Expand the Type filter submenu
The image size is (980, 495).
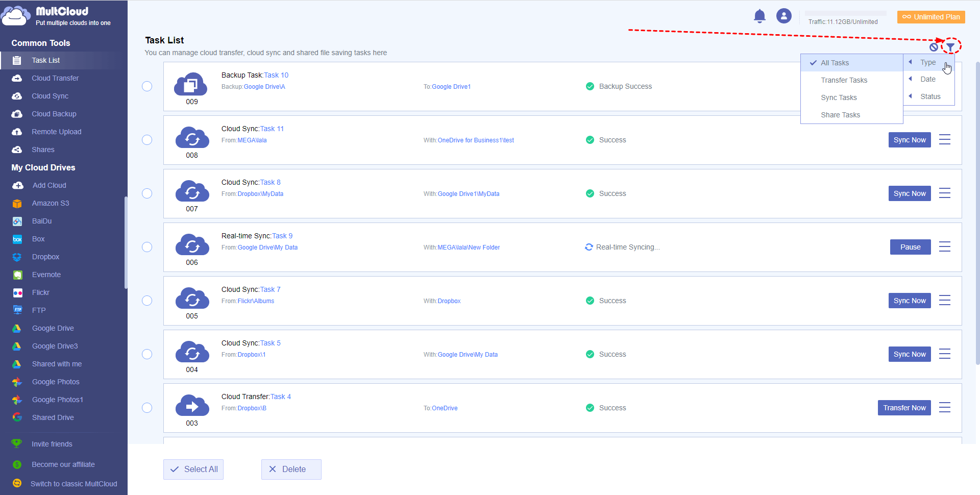[927, 62]
